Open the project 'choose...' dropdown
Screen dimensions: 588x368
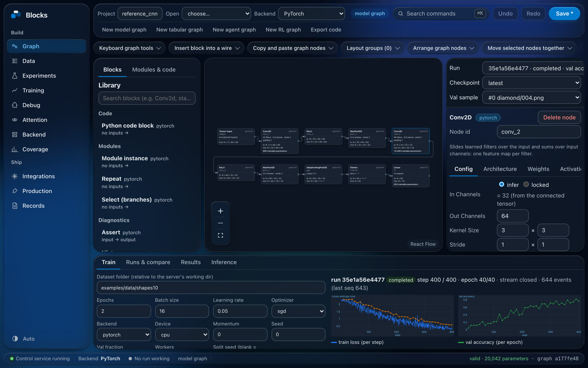[x=216, y=13]
